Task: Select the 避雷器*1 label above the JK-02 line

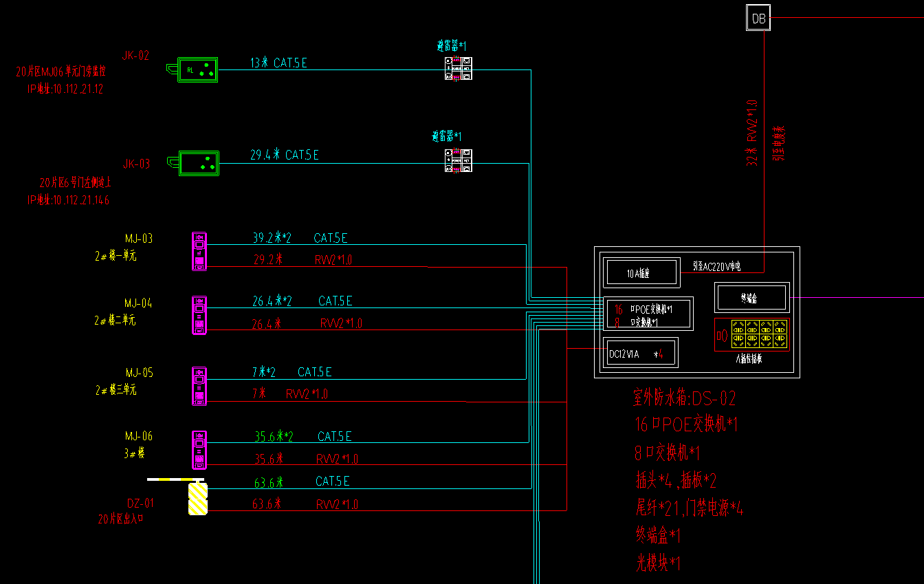Action: pos(452,46)
